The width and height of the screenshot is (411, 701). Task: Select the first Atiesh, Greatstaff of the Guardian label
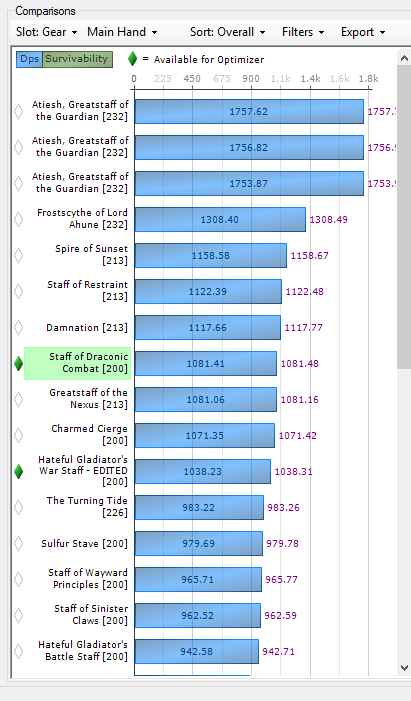(80, 110)
